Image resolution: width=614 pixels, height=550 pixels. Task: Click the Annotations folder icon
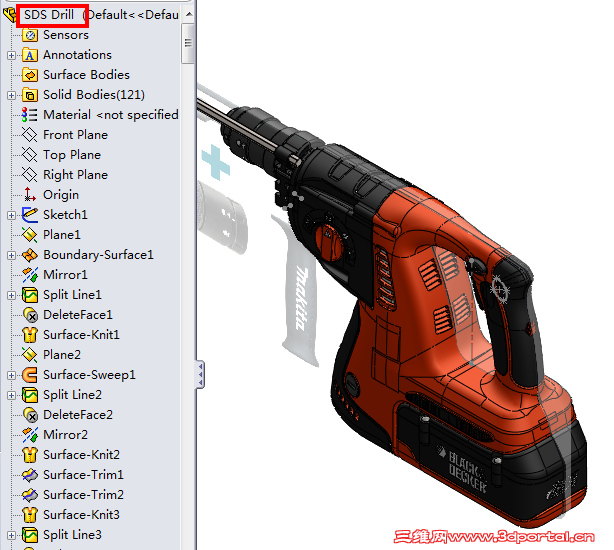click(30, 55)
